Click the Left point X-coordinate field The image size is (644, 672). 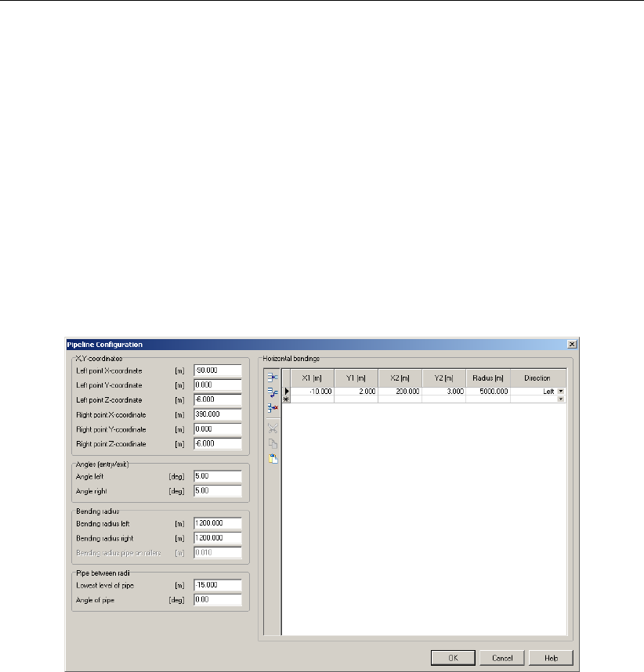218,370
